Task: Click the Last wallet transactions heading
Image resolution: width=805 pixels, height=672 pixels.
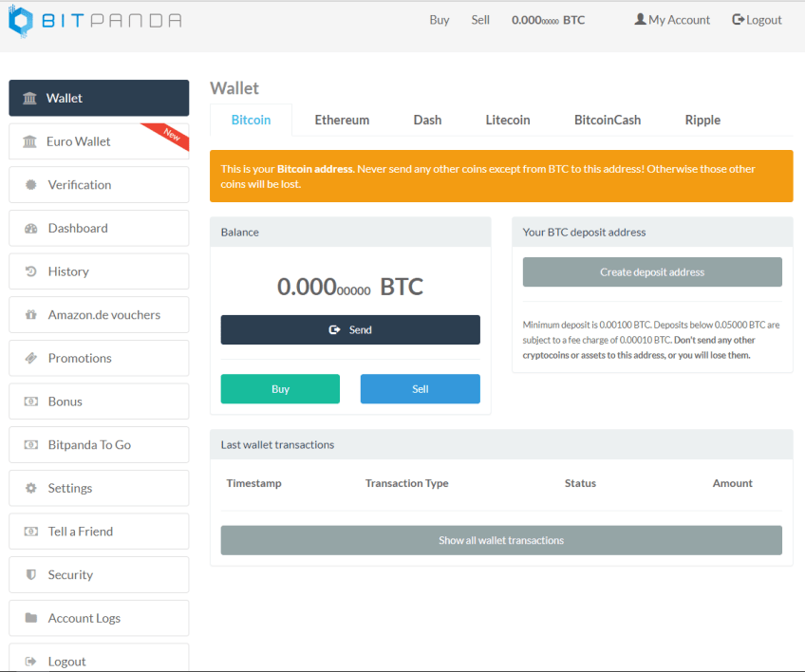Action: (x=277, y=444)
